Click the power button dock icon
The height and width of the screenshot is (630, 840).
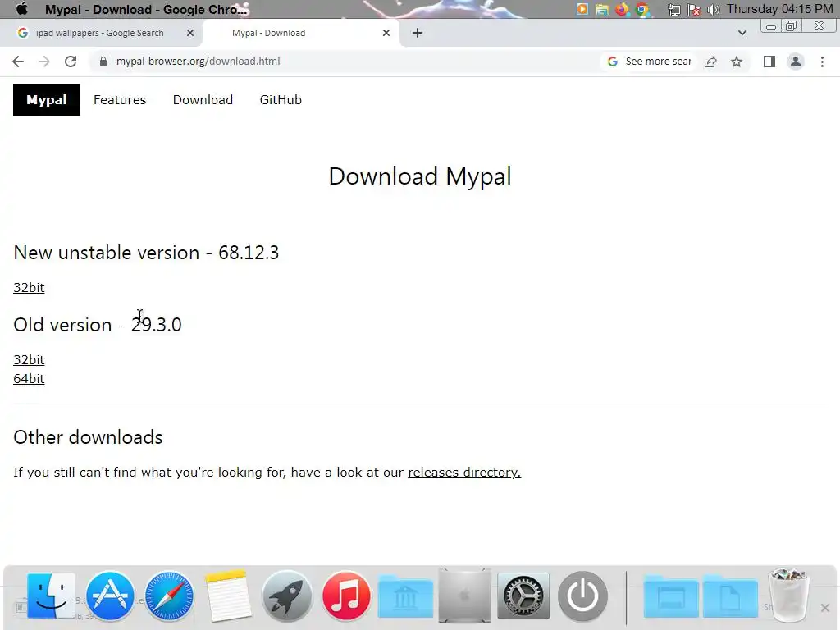pyautogui.click(x=583, y=596)
